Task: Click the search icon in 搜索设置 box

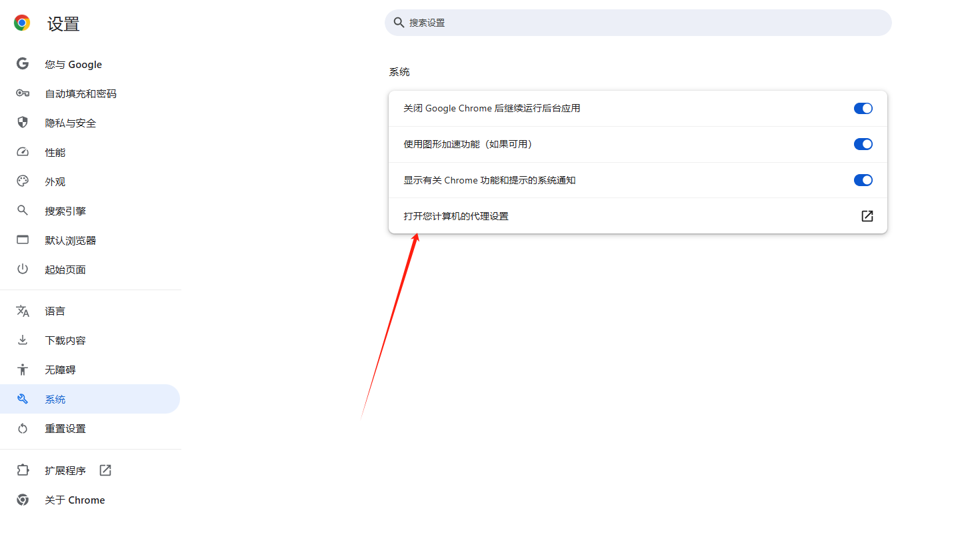Action: coord(399,23)
